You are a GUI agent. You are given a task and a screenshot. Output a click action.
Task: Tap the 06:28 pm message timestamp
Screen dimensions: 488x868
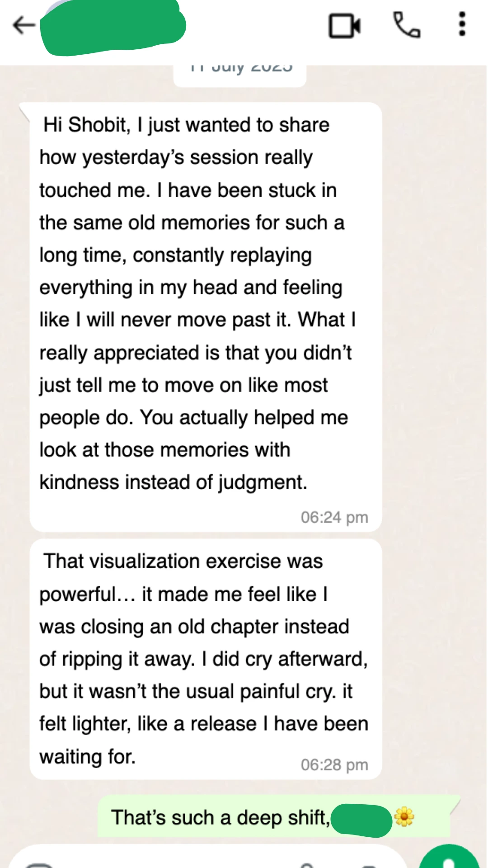pos(334,764)
